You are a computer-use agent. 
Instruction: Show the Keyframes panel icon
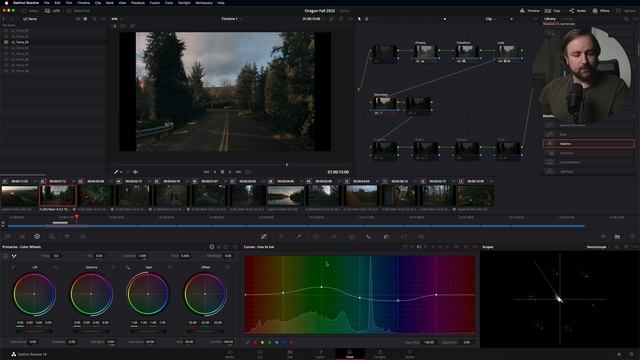[603, 236]
